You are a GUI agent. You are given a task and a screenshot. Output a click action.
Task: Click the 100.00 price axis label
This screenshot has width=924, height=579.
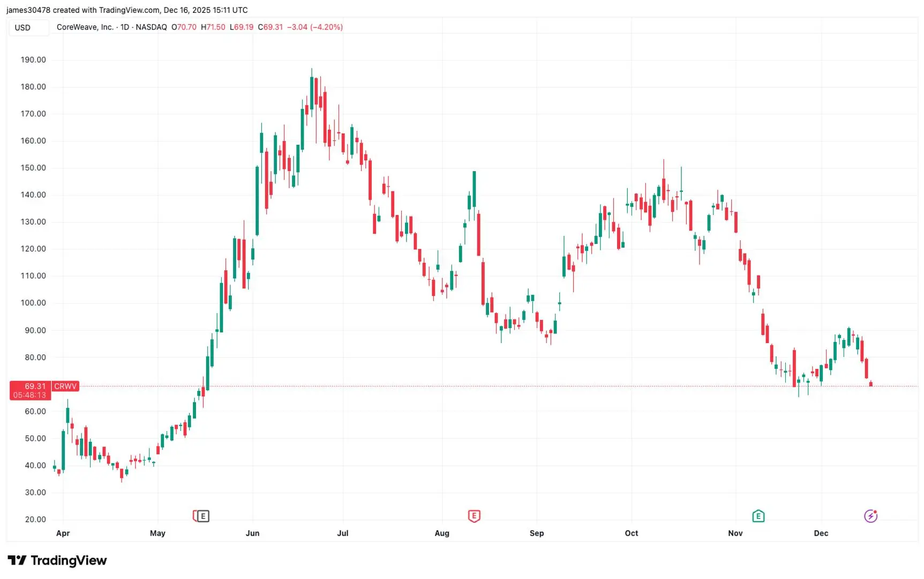[x=33, y=302]
